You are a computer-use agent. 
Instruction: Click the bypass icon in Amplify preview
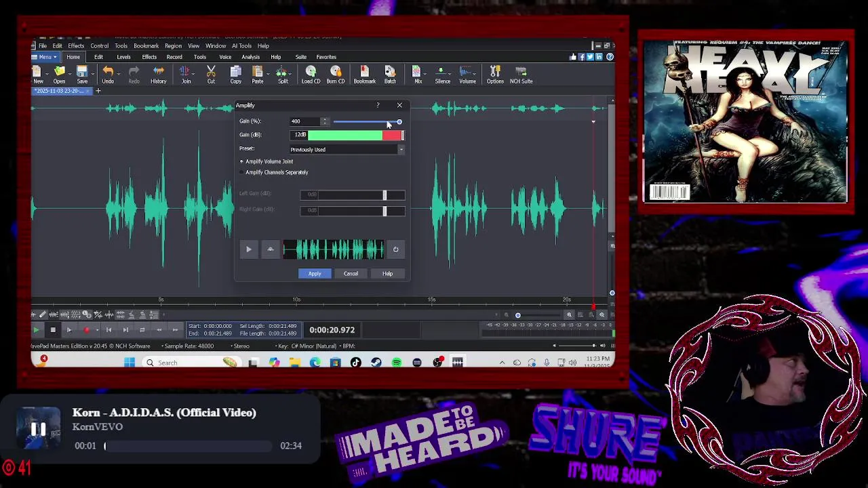[x=270, y=249]
